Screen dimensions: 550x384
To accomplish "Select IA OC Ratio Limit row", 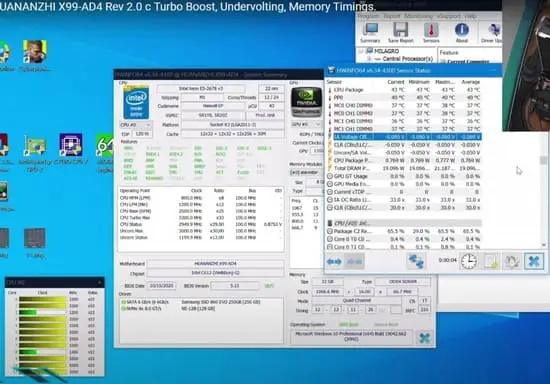I will pos(403,200).
